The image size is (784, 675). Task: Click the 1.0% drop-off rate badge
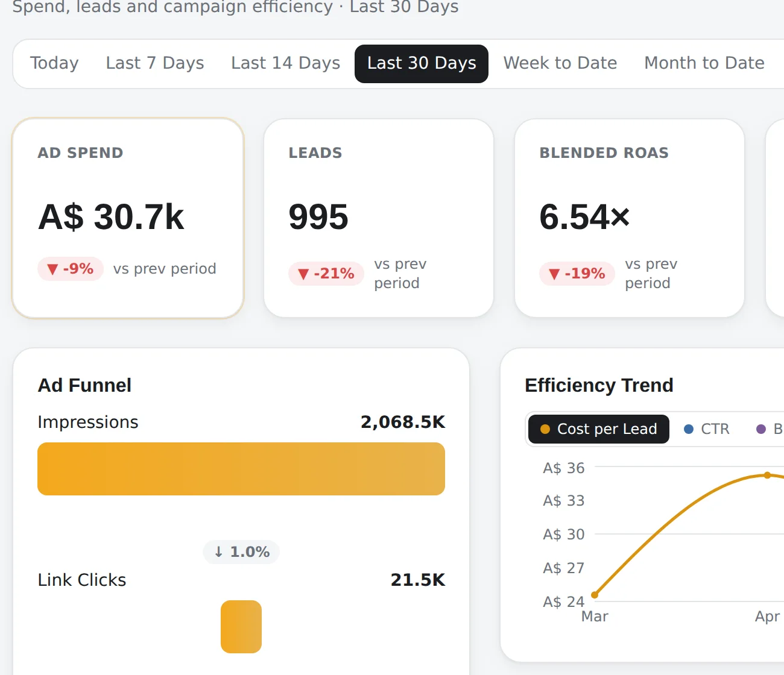241,552
